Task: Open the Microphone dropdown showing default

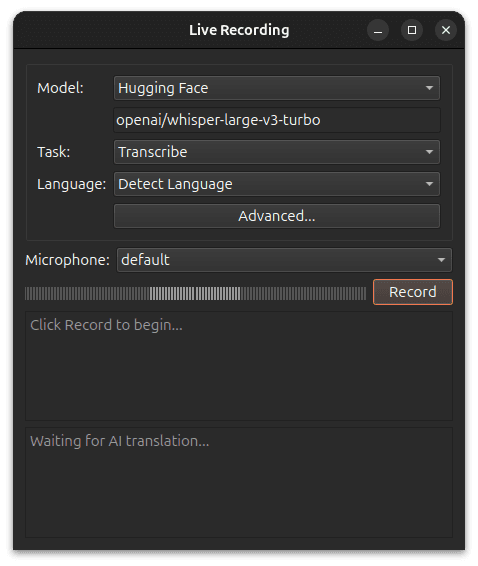Action: pyautogui.click(x=284, y=260)
